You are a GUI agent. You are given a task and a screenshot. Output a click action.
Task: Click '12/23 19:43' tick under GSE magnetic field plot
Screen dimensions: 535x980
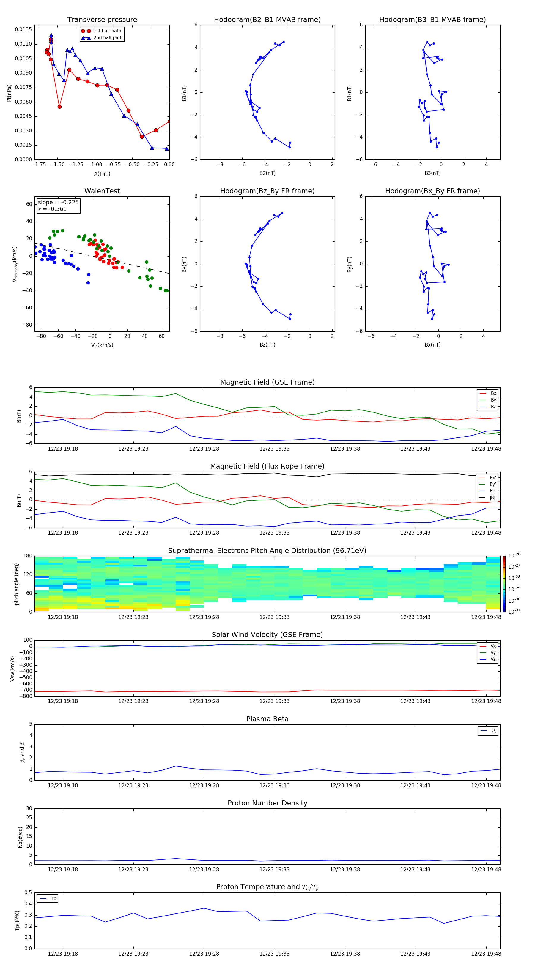416,449
